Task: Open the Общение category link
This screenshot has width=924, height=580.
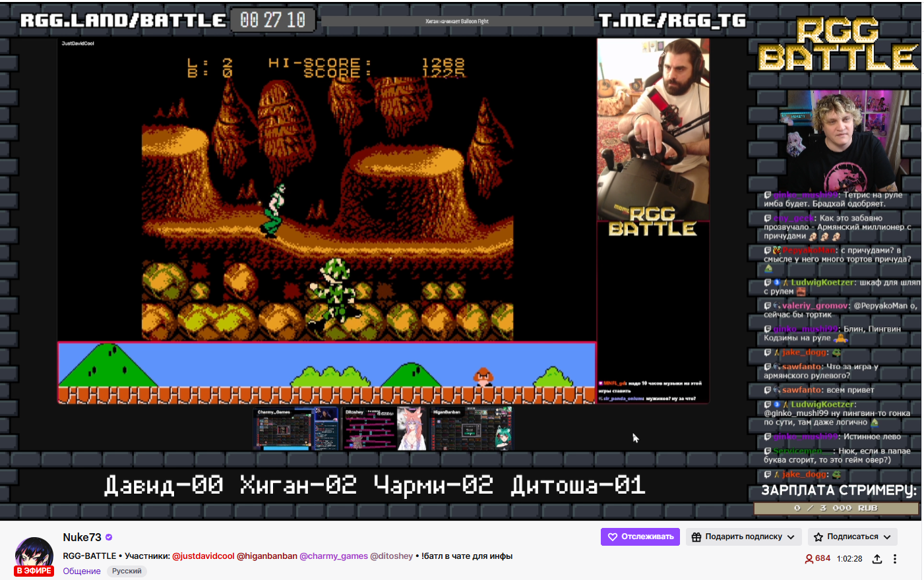Action: pyautogui.click(x=82, y=571)
